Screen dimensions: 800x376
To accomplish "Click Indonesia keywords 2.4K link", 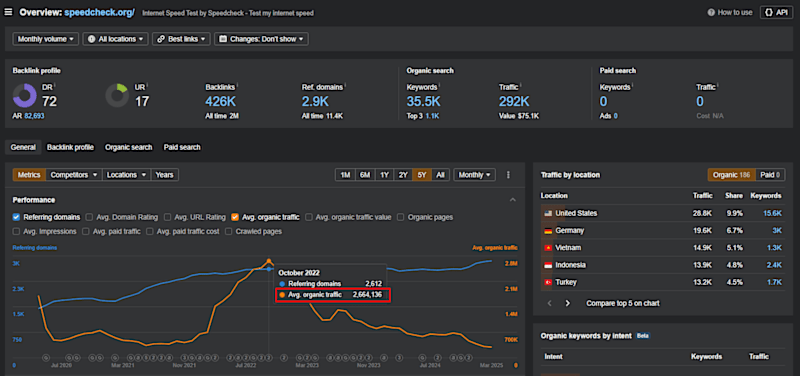I will click(x=774, y=265).
